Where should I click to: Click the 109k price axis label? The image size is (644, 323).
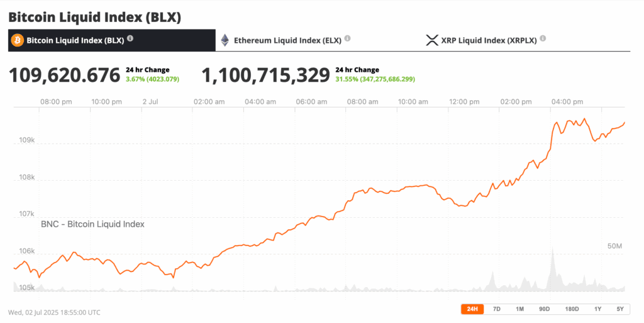point(27,140)
